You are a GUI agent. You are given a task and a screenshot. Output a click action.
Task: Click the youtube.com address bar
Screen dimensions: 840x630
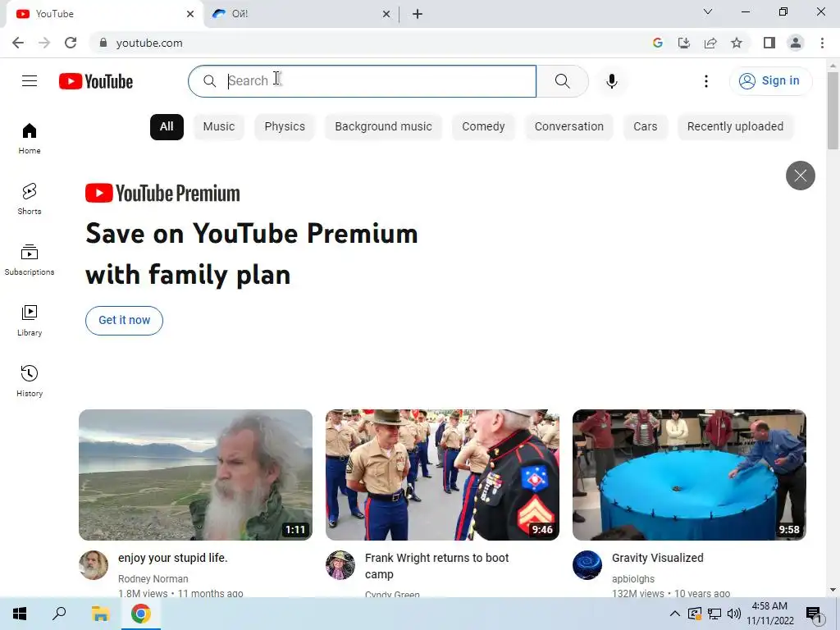(x=370, y=43)
